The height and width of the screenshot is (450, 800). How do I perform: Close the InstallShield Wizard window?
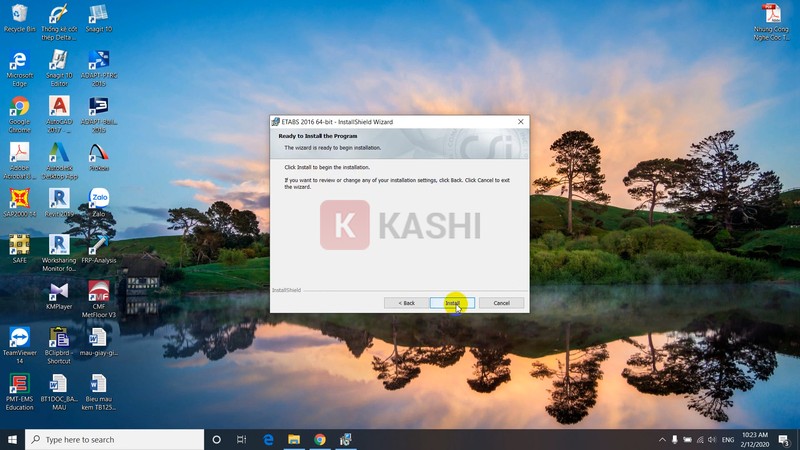(x=520, y=122)
